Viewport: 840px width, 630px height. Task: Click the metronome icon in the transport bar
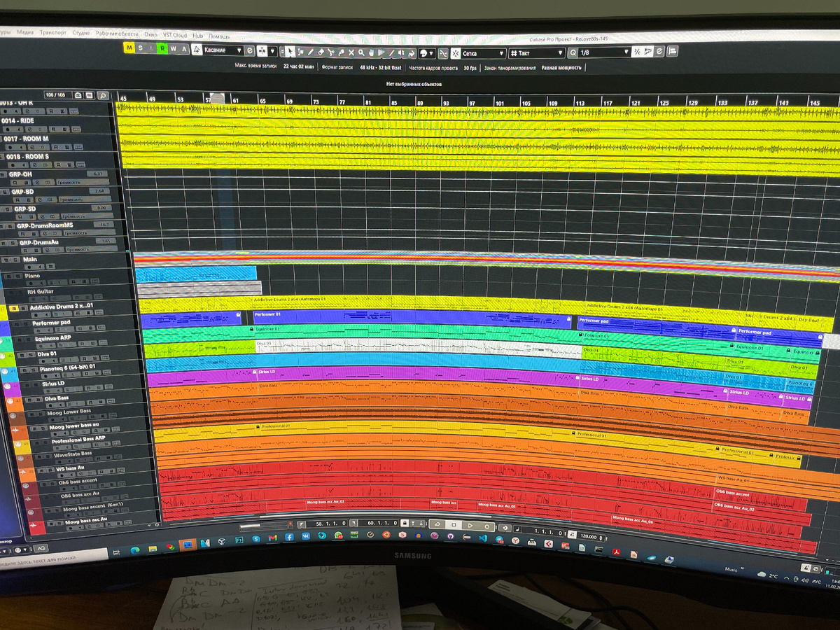pyautogui.click(x=518, y=529)
